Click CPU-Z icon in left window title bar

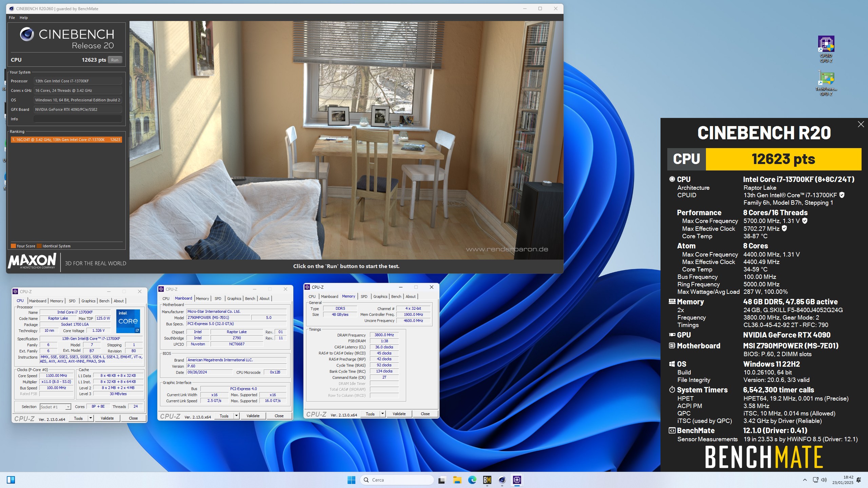pos(15,291)
